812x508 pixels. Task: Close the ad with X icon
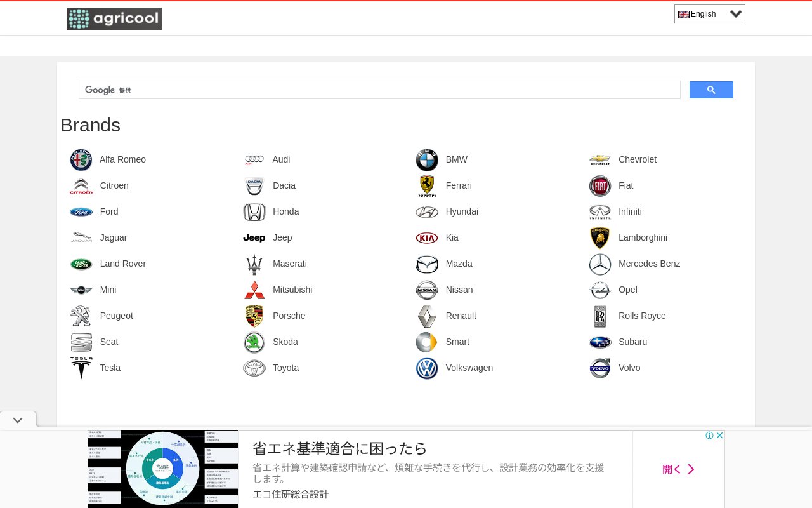719,436
